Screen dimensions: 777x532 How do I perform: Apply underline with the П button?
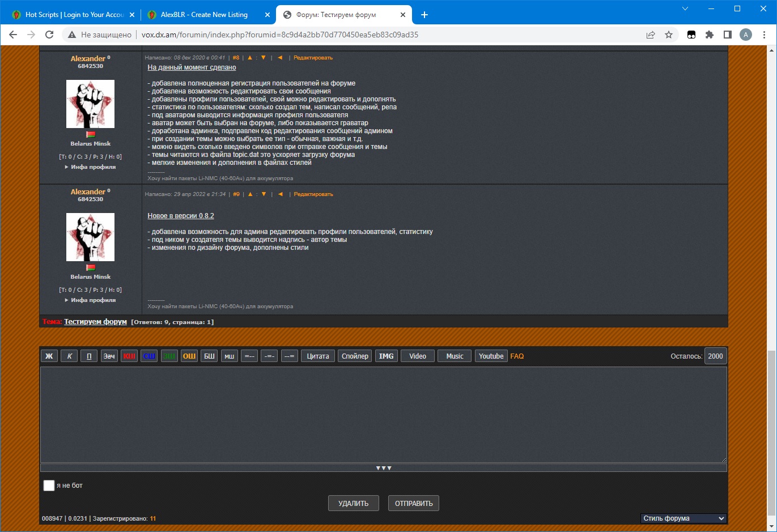click(89, 356)
